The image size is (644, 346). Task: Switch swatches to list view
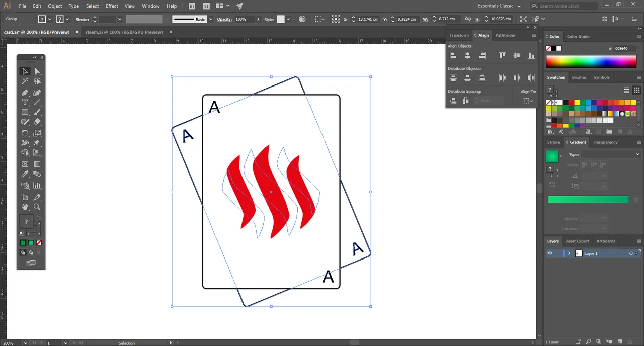(x=627, y=90)
